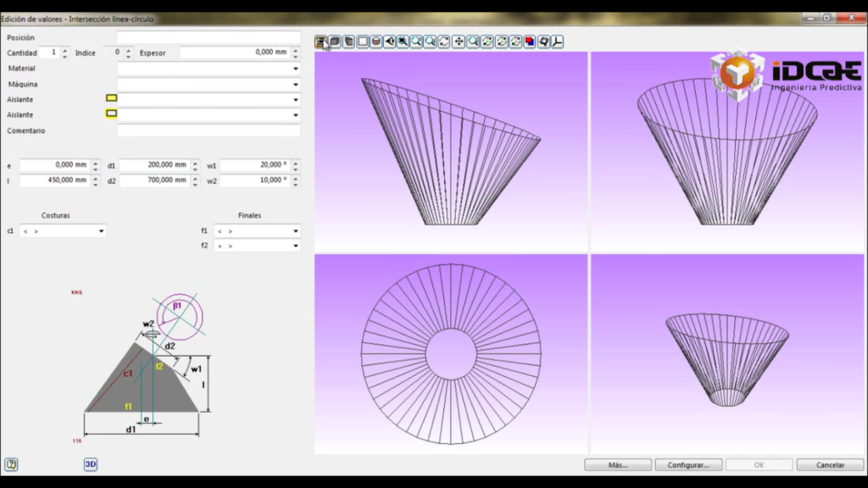Open the Material dropdown
The width and height of the screenshot is (868, 488).
coord(209,69)
